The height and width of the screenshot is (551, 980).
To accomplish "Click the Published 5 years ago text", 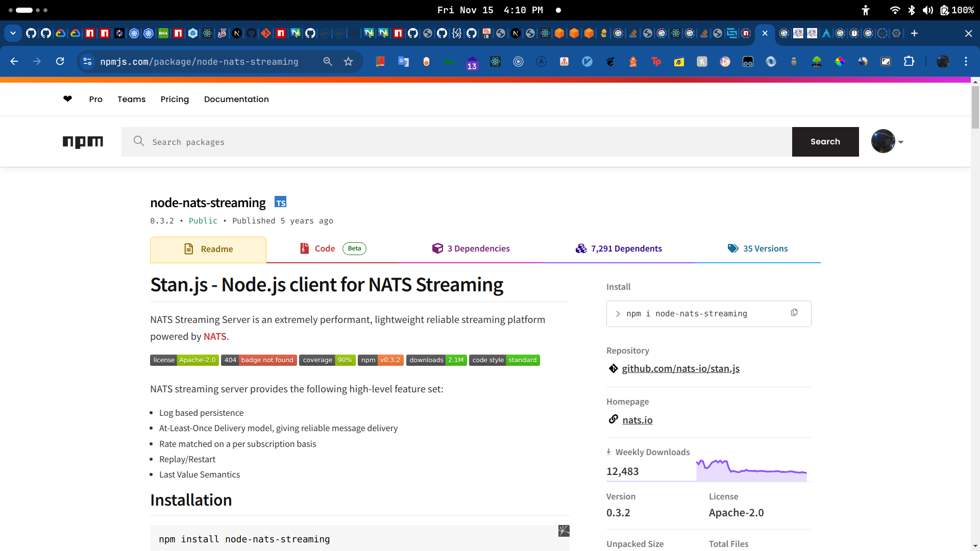I will (282, 221).
